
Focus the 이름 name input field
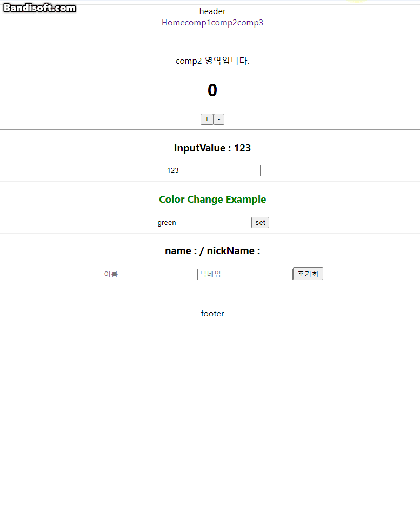(149, 274)
